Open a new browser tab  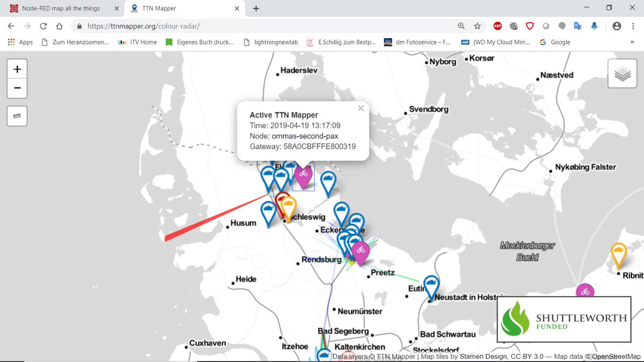point(256,9)
